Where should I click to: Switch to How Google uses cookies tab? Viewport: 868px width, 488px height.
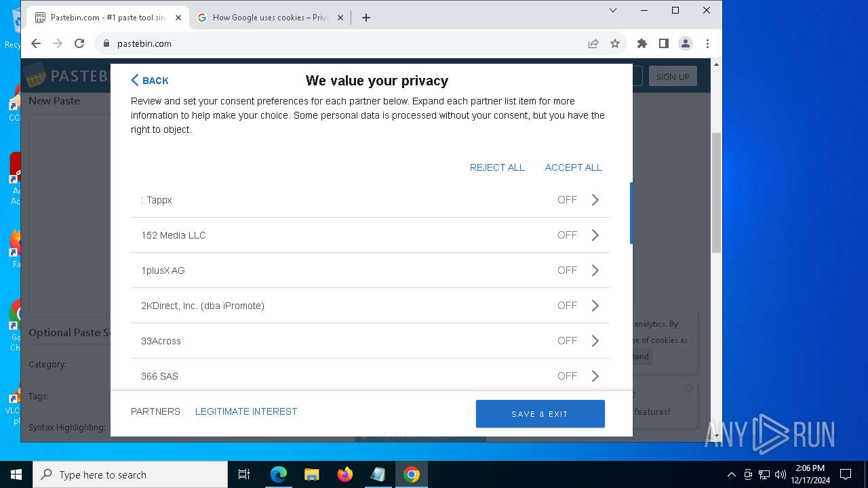[x=271, y=18]
